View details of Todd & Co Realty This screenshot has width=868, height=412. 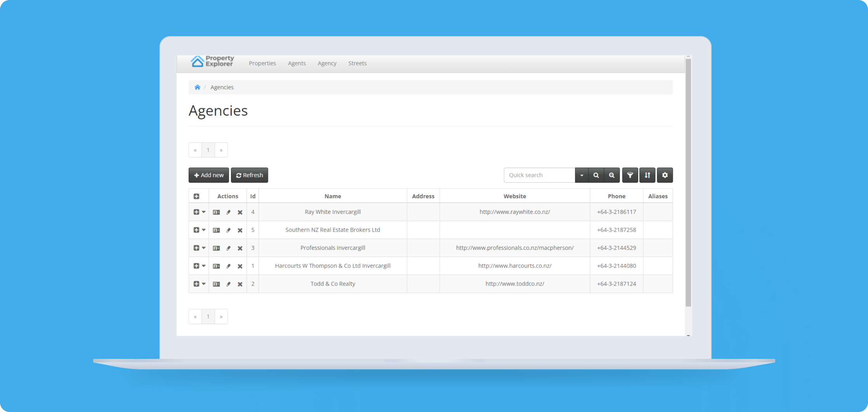click(216, 284)
